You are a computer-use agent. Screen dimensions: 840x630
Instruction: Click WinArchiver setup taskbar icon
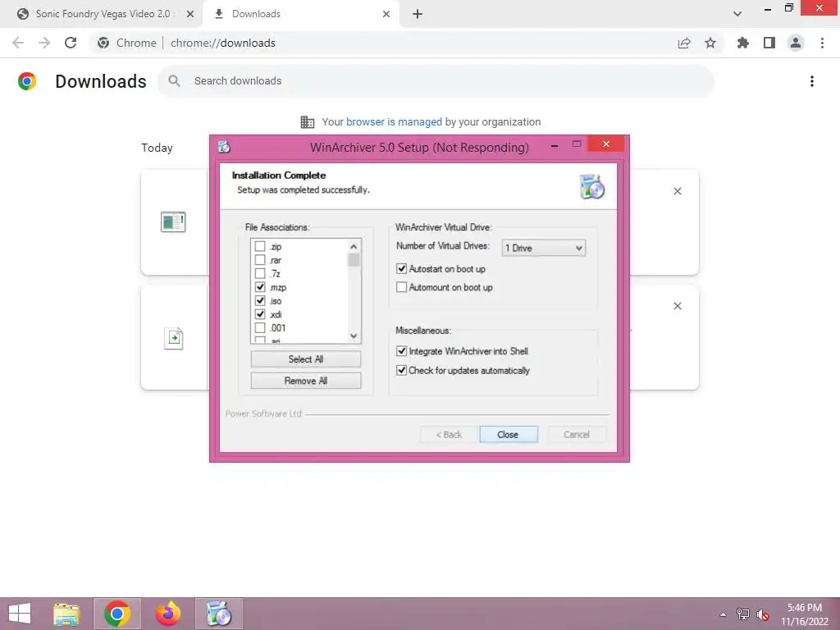(x=218, y=614)
